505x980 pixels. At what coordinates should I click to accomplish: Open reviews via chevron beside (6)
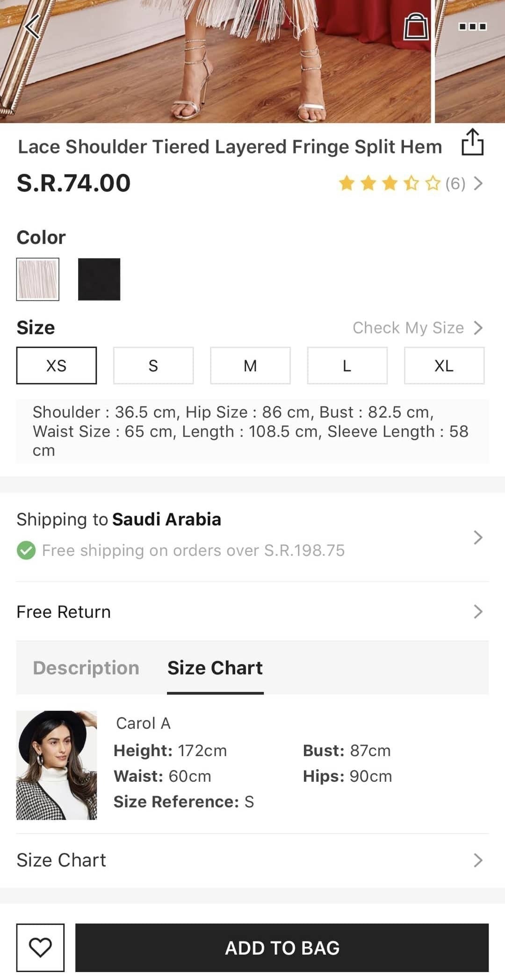point(478,183)
